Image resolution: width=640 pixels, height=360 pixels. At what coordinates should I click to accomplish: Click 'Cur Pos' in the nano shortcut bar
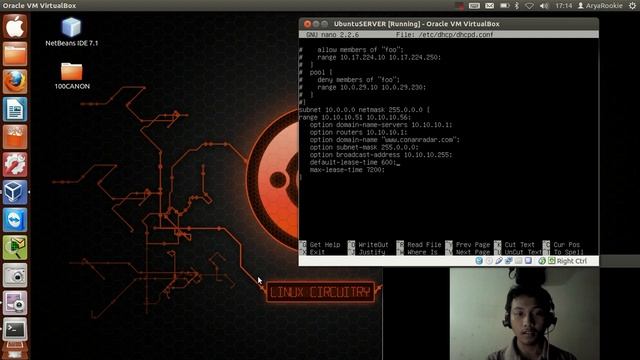tap(567, 245)
